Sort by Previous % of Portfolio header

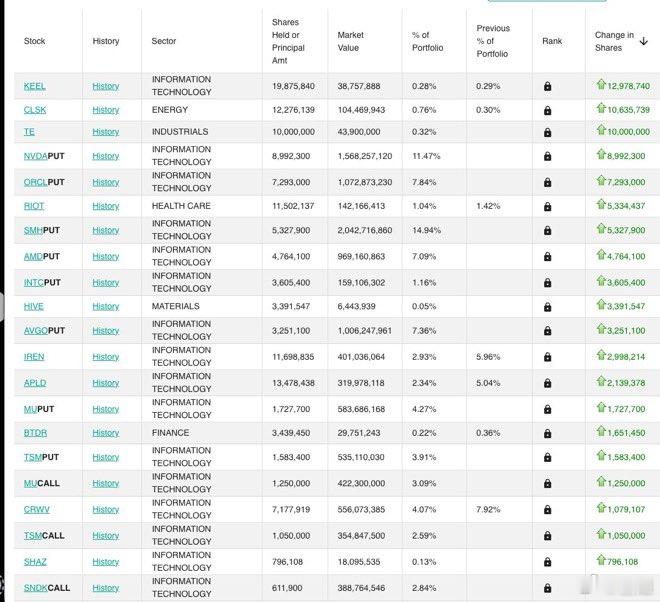coord(493,41)
